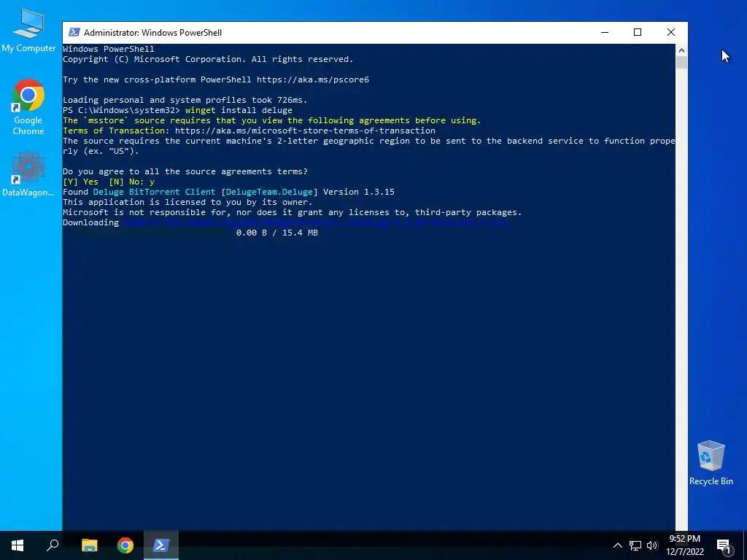The width and height of the screenshot is (747, 560).
Task: Launch Chrome from the taskbar
Action: (125, 545)
